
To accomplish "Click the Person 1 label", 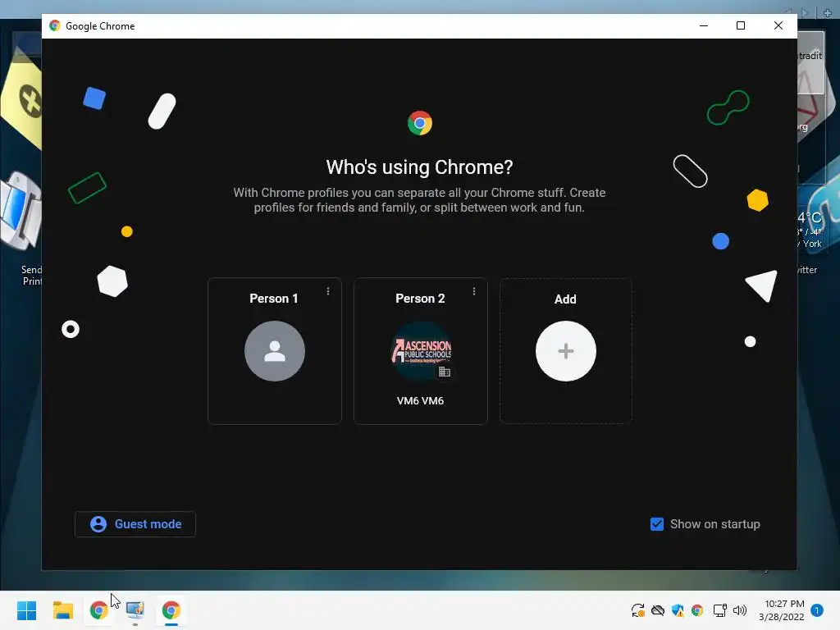I will point(274,299).
